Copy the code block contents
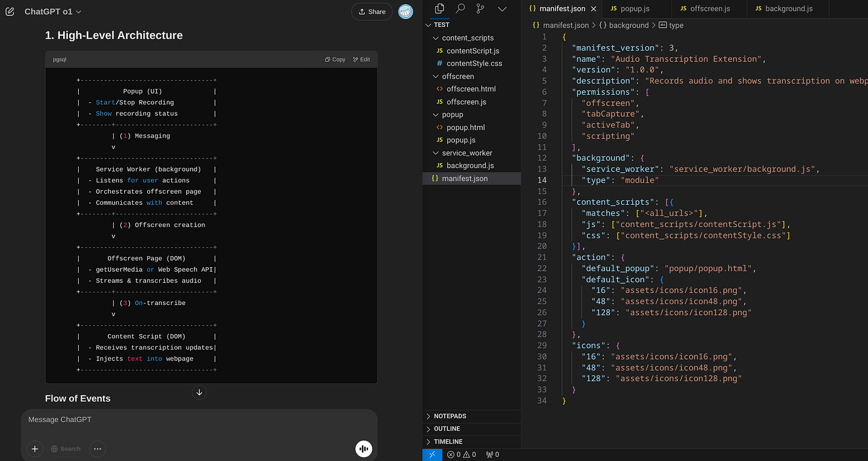The height and width of the screenshot is (461, 868). 335,60
